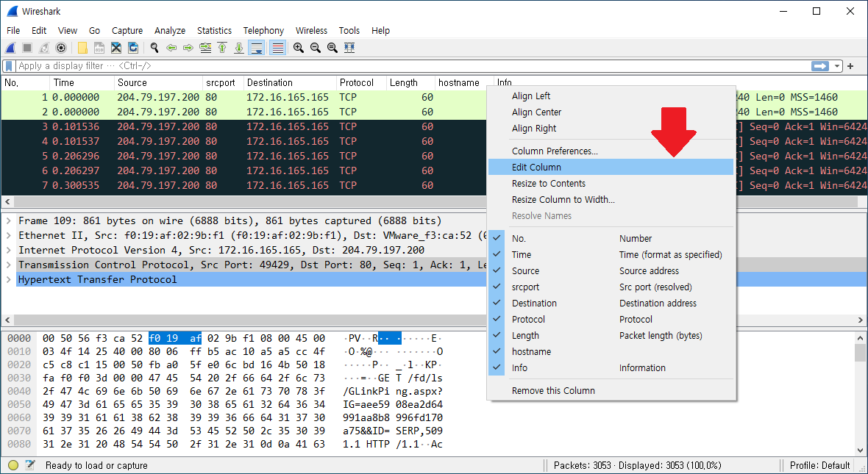Screen dimensions: 868x474
Task: Open Column Preferences... entry
Action: coord(611,151)
